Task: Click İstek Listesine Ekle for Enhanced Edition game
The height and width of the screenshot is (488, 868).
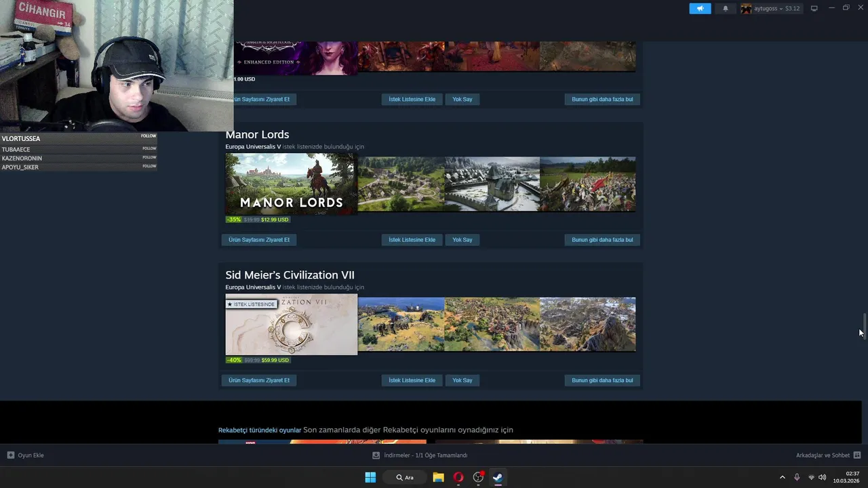Action: click(412, 99)
